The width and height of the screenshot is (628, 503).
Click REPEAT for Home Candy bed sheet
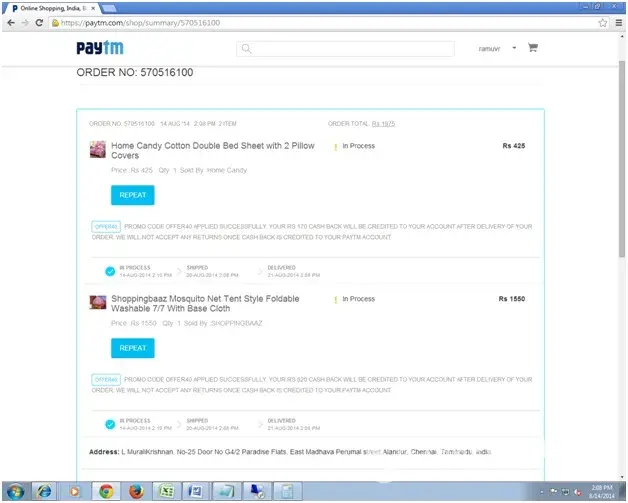133,195
